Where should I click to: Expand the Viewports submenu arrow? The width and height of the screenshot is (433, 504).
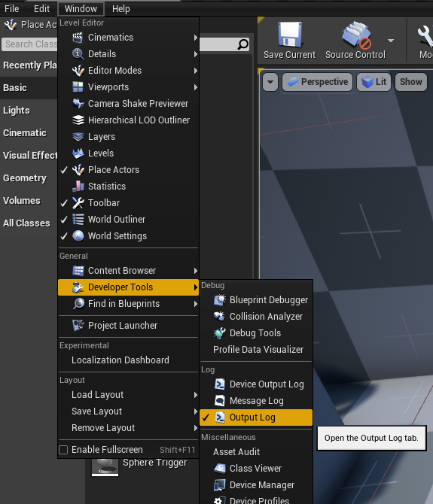(195, 87)
